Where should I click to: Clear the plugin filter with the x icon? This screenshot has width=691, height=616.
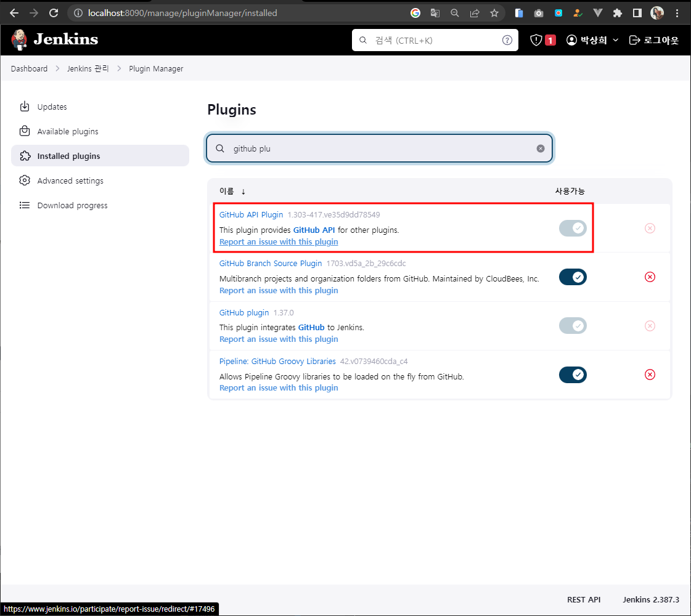tap(540, 148)
